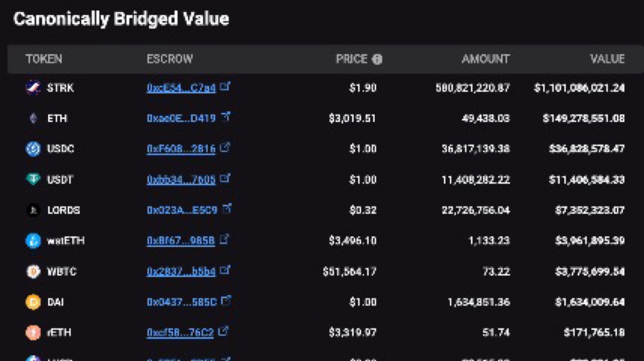Open external link icon beside WBTC escrow
The image size is (644, 361).
[x=225, y=270]
